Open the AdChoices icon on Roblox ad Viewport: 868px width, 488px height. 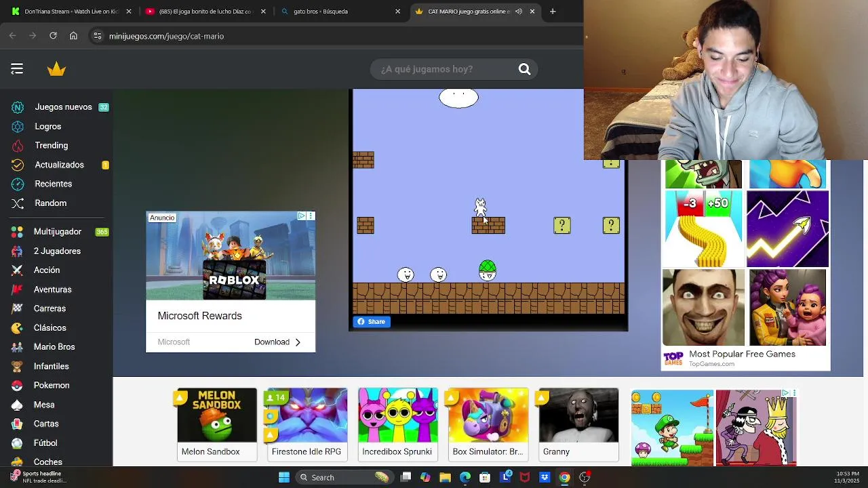(302, 216)
